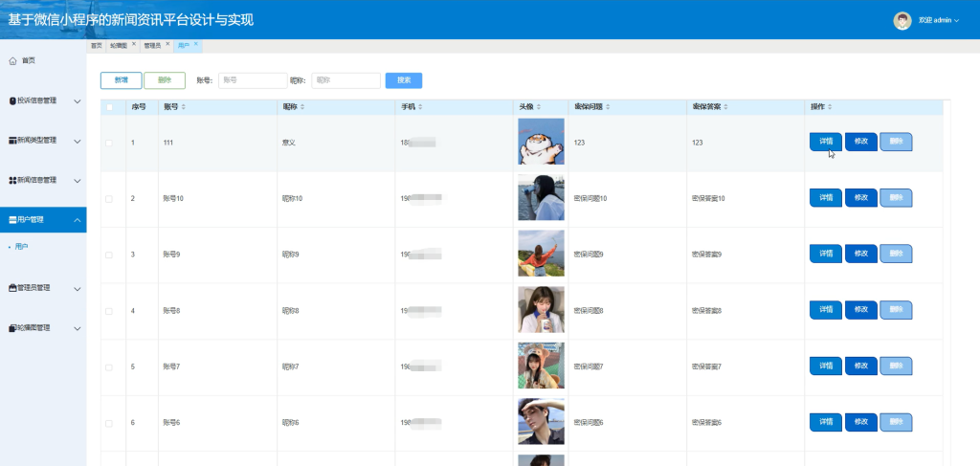This screenshot has height=466, width=980.
Task: Click 修改 button for 账号10 row
Action: 861,197
